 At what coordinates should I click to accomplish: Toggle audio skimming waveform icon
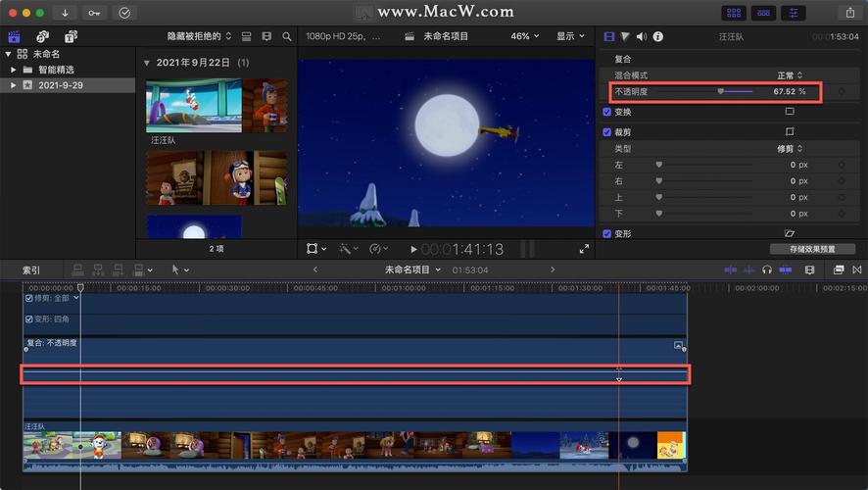pyautogui.click(x=749, y=269)
